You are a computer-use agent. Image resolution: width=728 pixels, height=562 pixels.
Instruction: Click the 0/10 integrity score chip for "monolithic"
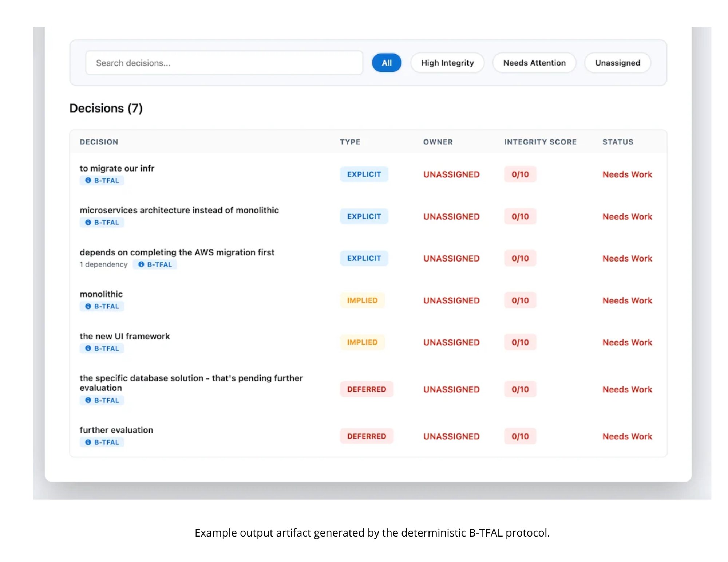point(520,300)
